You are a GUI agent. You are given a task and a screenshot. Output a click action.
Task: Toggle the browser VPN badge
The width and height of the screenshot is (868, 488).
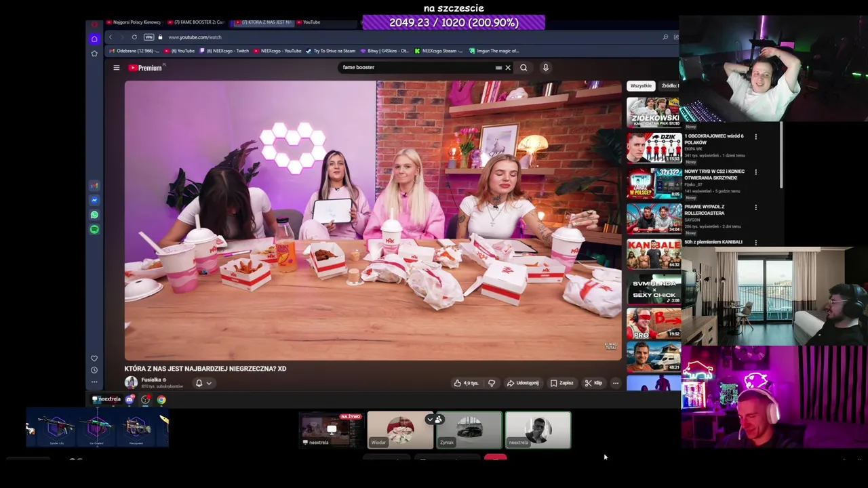pyautogui.click(x=149, y=37)
